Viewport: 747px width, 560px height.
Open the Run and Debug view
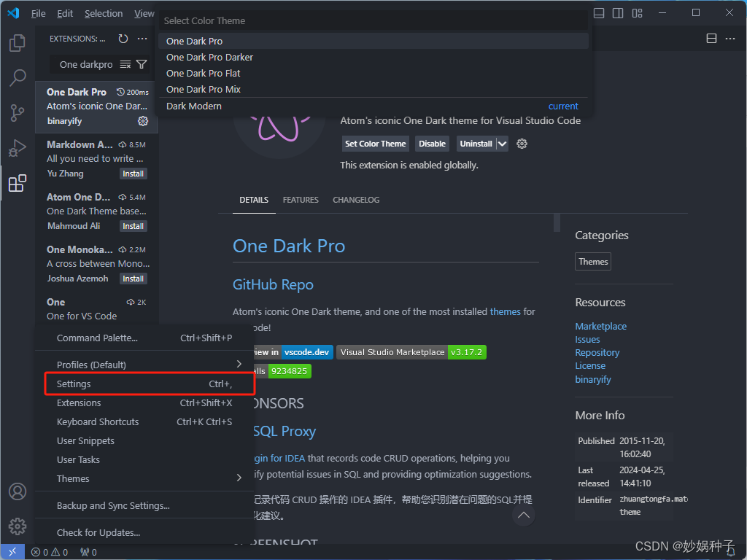point(18,148)
